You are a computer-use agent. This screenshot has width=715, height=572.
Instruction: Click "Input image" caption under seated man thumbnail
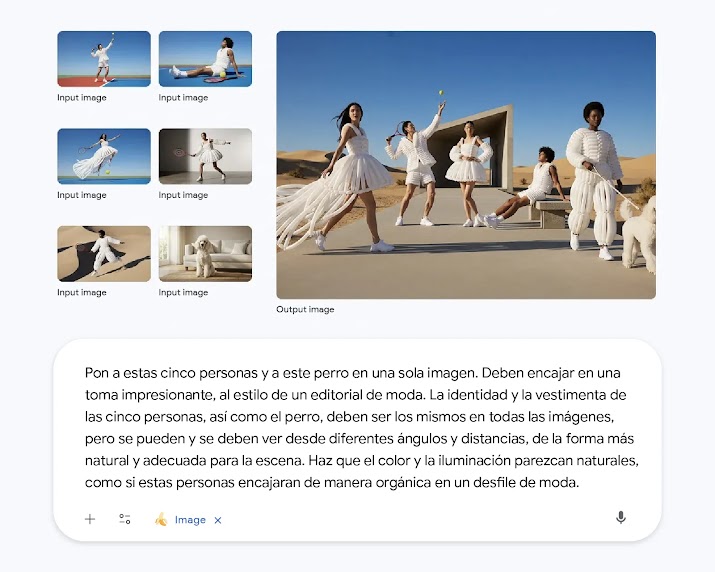[183, 98]
